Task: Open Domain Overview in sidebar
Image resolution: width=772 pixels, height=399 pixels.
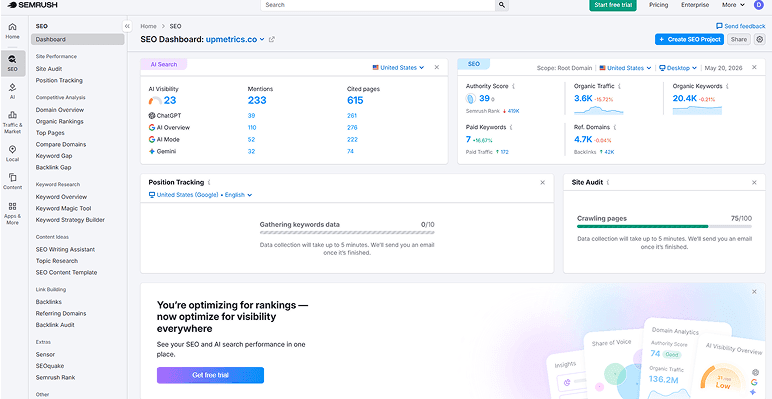Action: coord(60,110)
